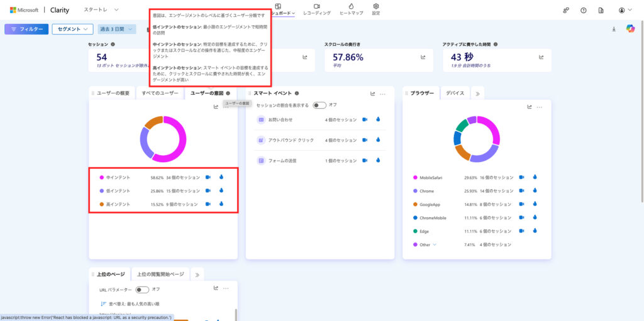644x321 pixels.
Task: Open the help question mark icon
Action: click(x=584, y=10)
